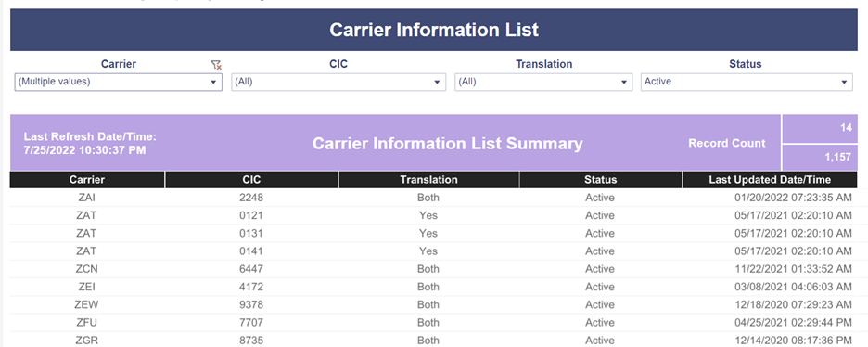Image resolution: width=868 pixels, height=347 pixels.
Task: Click the (Multiple values) Carrier field
Action: click(x=118, y=82)
